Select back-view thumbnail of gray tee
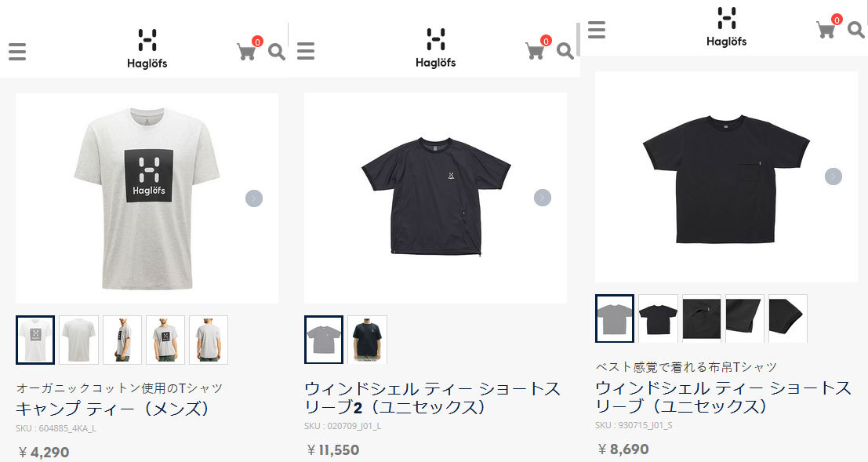868x462 pixels. click(78, 340)
